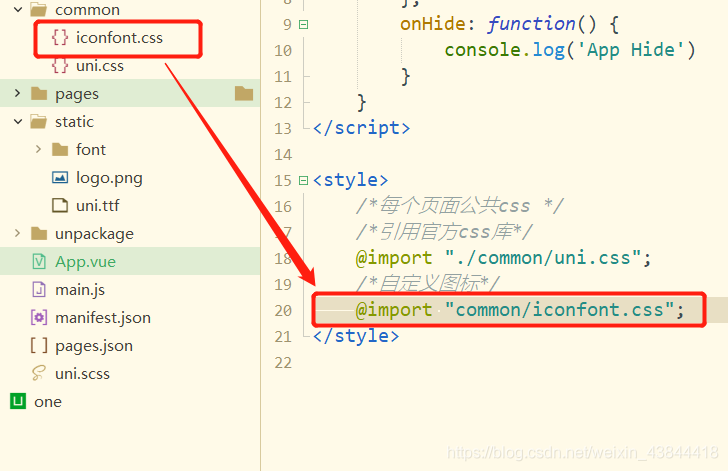The image size is (728, 471).
Task: Place cursor on 'App Hide' string
Action: pyautogui.click(x=630, y=50)
